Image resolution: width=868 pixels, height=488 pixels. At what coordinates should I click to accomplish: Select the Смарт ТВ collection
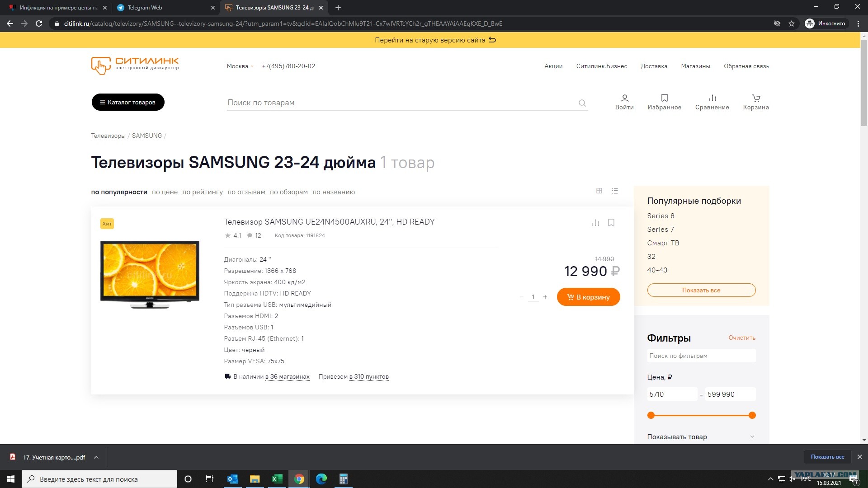pos(663,243)
